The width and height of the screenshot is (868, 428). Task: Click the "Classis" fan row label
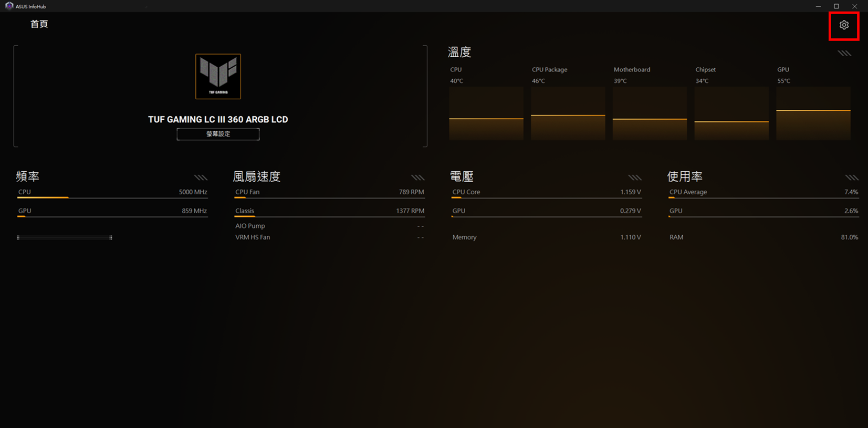245,211
